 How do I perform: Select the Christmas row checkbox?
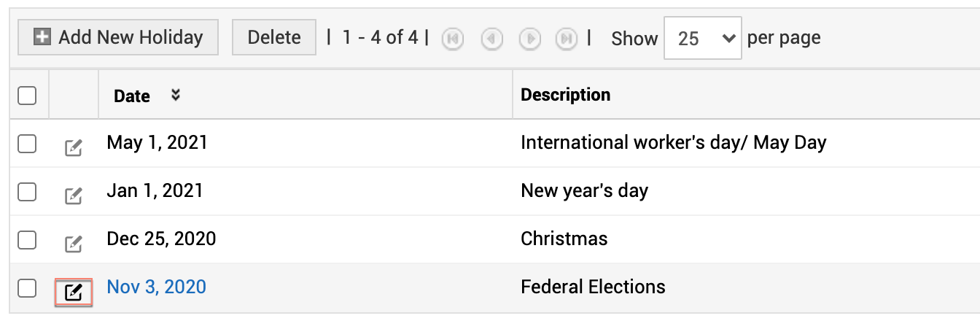coord(27,239)
